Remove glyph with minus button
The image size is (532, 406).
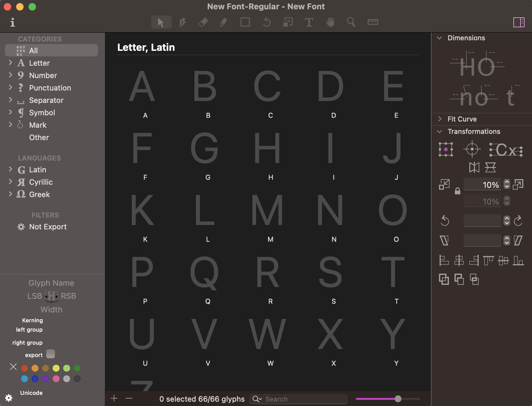(x=129, y=399)
